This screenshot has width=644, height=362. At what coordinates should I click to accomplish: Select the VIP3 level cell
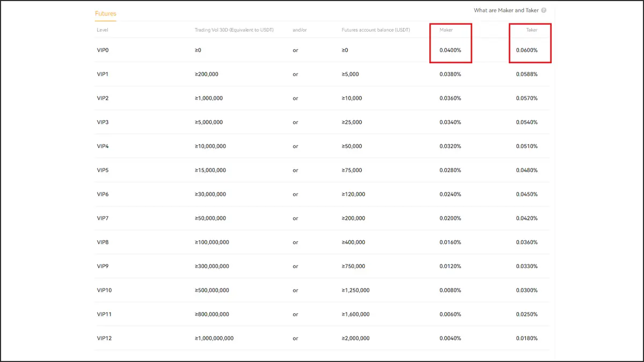(x=103, y=122)
